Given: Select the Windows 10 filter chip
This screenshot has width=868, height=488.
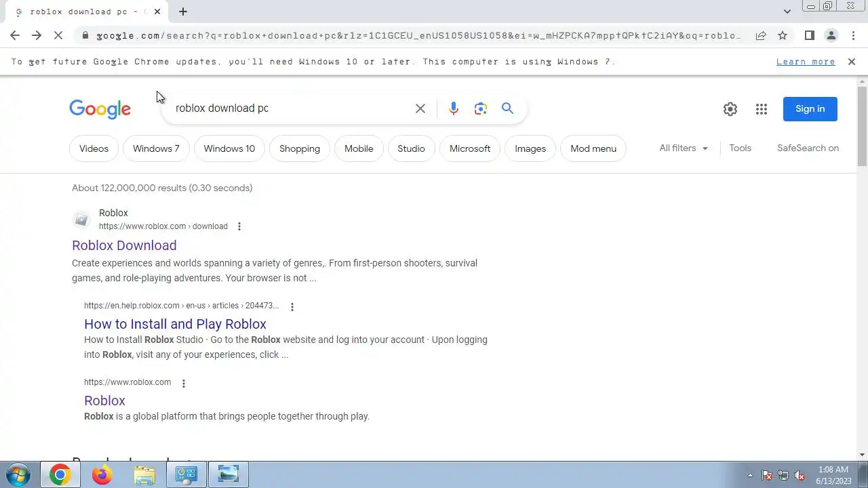Looking at the screenshot, I should point(229,148).
